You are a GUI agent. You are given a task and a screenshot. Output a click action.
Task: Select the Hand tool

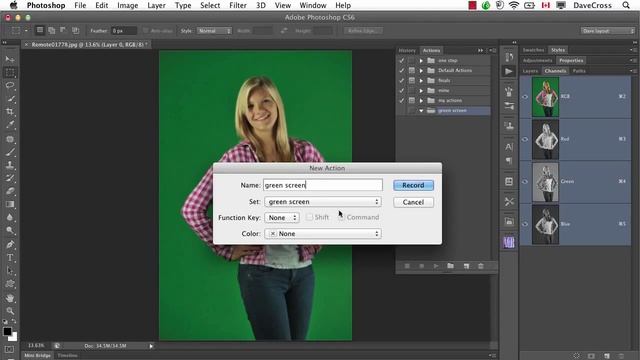(x=10, y=298)
